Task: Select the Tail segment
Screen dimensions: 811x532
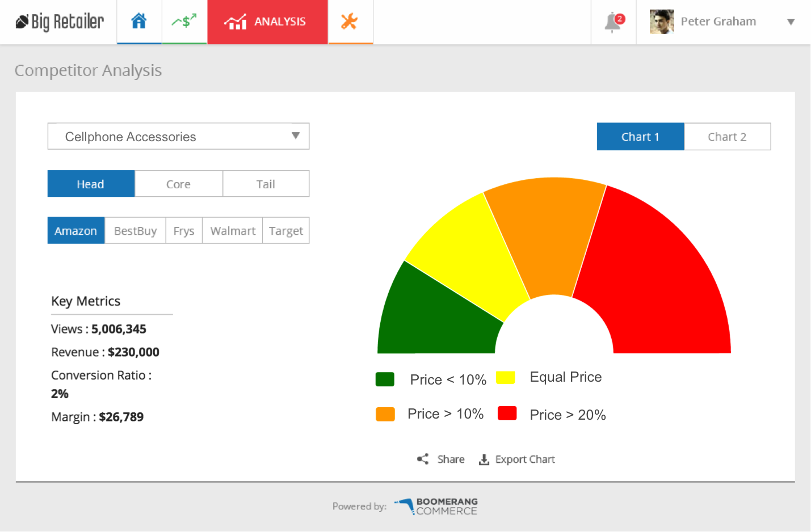Action: pyautogui.click(x=266, y=184)
